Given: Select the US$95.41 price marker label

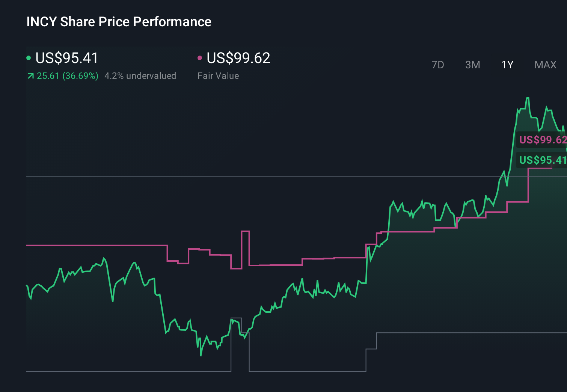Looking at the screenshot, I should pyautogui.click(x=541, y=160).
